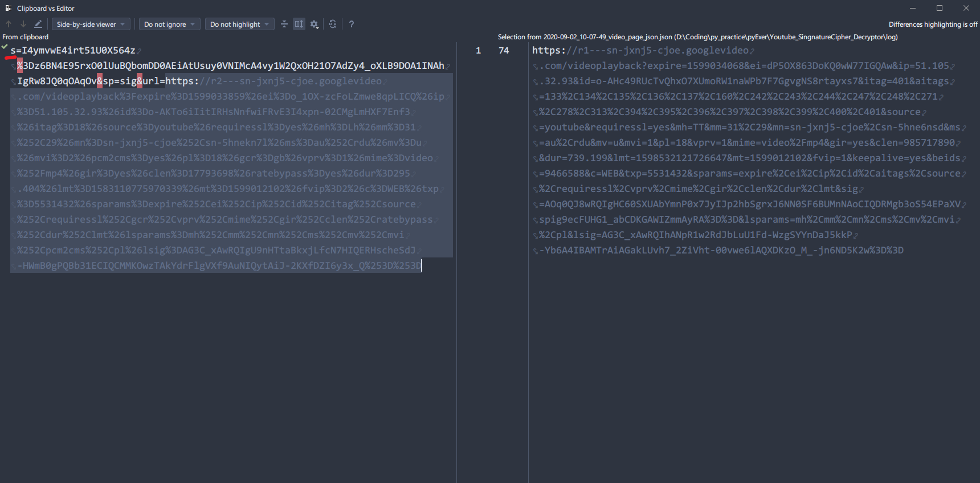Maximize the Clipboard vs Editor window
The image size is (980, 483).
pyautogui.click(x=940, y=8)
